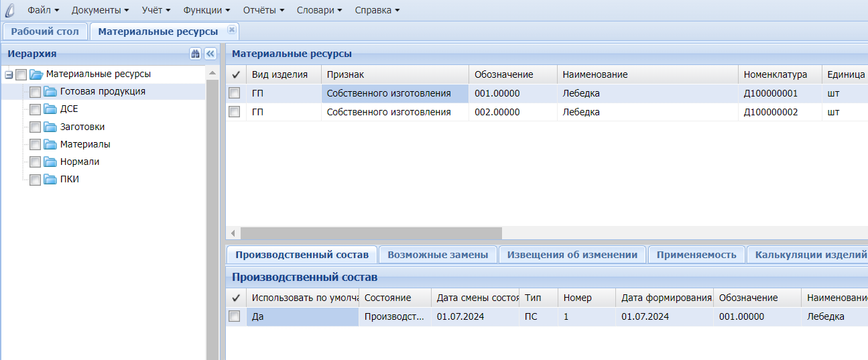Click the horizontal scrollbar of the resources grid
868x360 pixels.
tap(371, 233)
